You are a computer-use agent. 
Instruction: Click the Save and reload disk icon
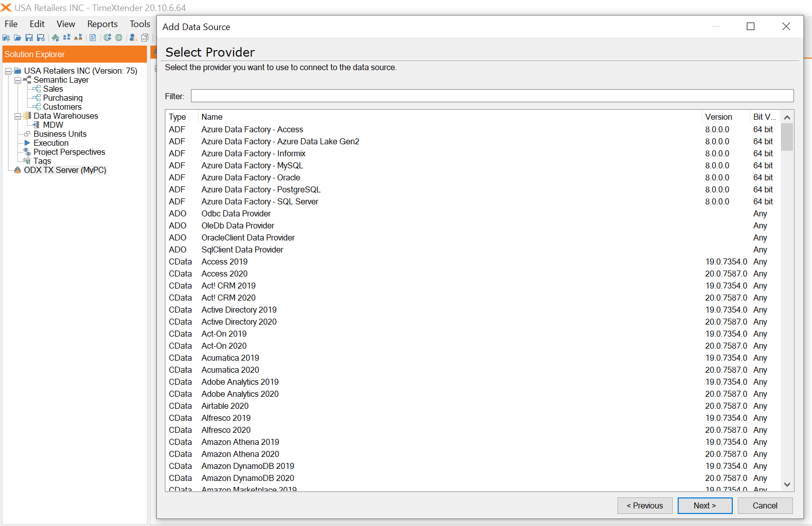(41, 38)
